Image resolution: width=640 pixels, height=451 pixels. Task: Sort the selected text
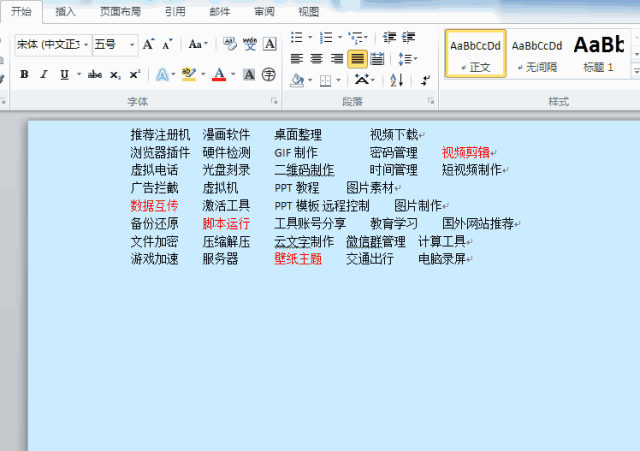396,80
